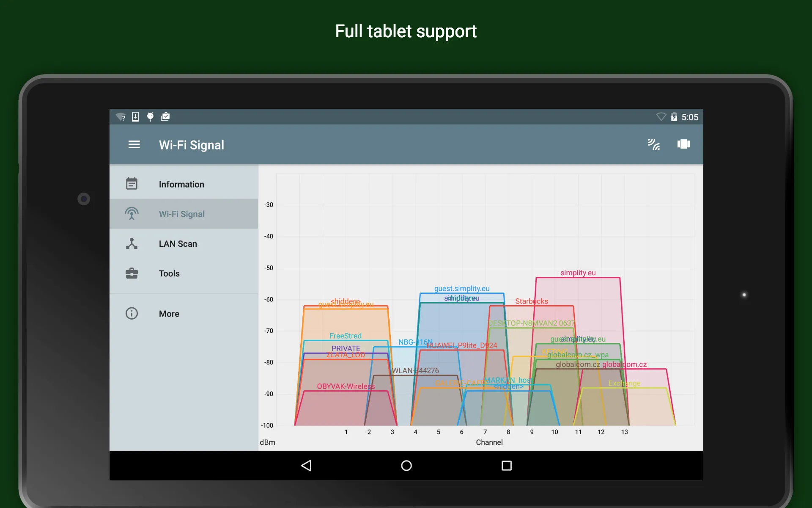Tap the Back navigation button
The width and height of the screenshot is (812, 508).
point(307,466)
